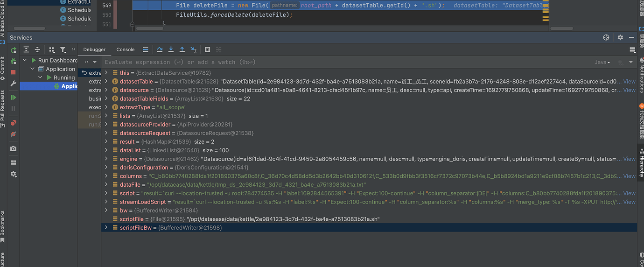Resume program with green play icon
This screenshot has width=644, height=267.
pos(14,97)
